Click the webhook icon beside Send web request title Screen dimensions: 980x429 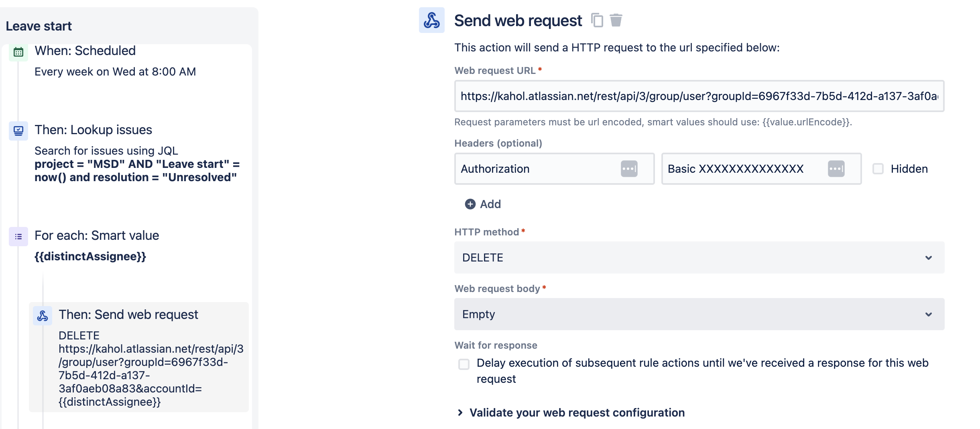point(431,20)
